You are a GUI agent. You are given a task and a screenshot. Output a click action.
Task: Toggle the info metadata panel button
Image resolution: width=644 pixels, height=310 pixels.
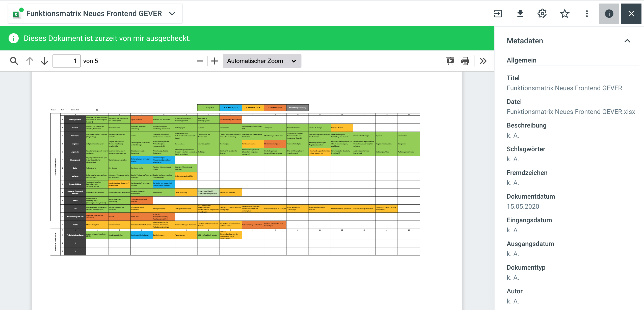click(x=609, y=14)
